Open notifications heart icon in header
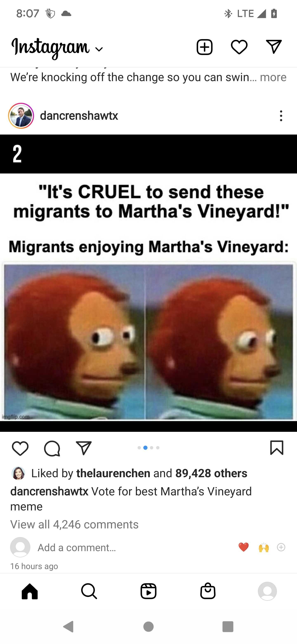 (x=239, y=47)
